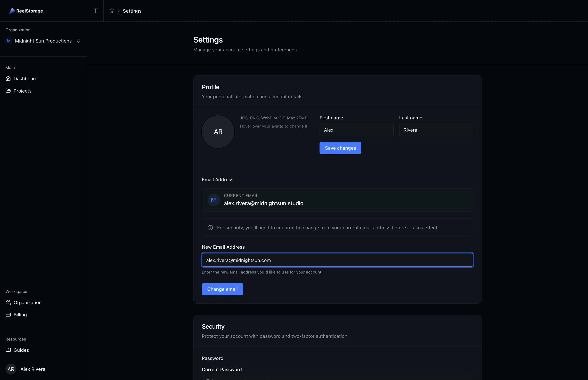Open Dashboard from the sidebar
The width and height of the screenshot is (588, 380).
point(25,78)
